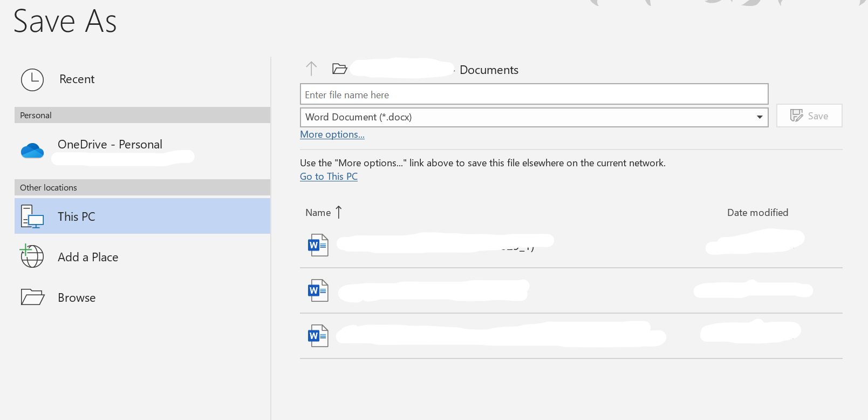Click the This PC computer icon
The width and height of the screenshot is (868, 420).
pos(32,216)
